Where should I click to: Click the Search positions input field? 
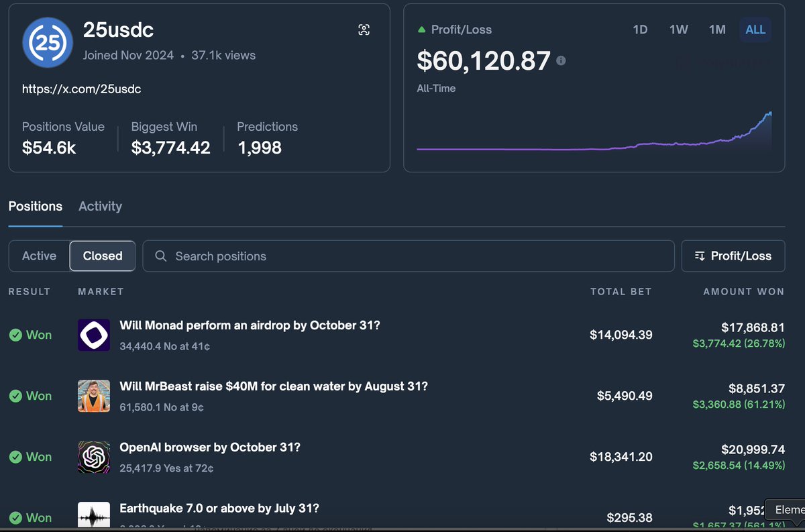[x=409, y=256]
